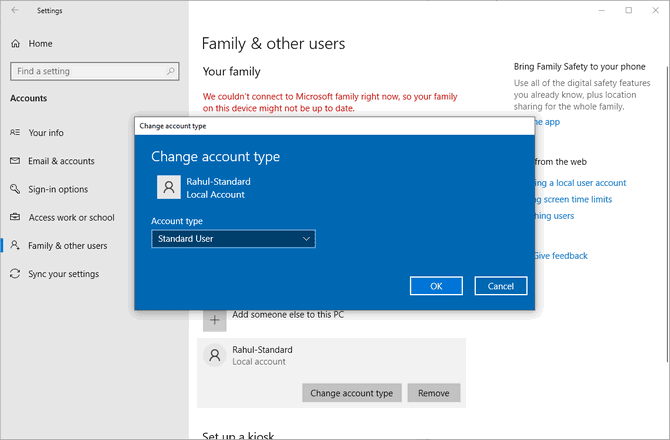Cancel the Change account type dialog
Screen dimensions: 670x440
(500, 286)
